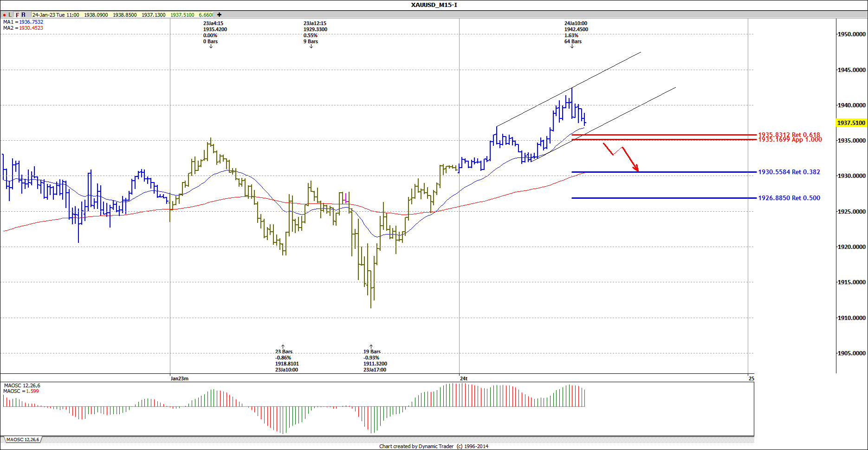Image resolution: width=868 pixels, height=450 pixels.
Task: Click the Jan23m date axis label
Action: 180,378
